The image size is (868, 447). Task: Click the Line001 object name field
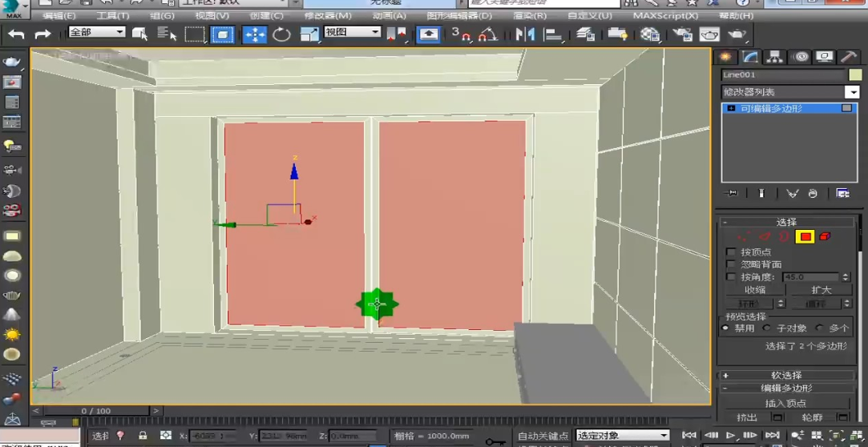pos(783,74)
